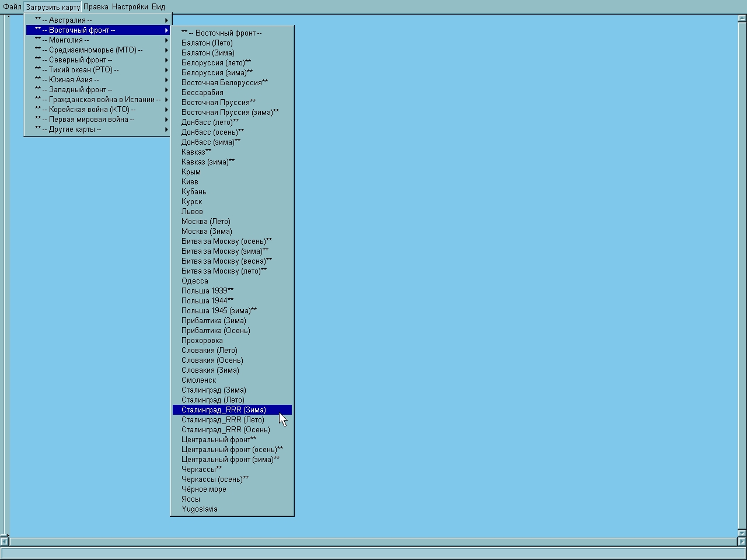The width and height of the screenshot is (747, 560).
Task: Load the Балатон (Лето) map
Action: (232, 43)
